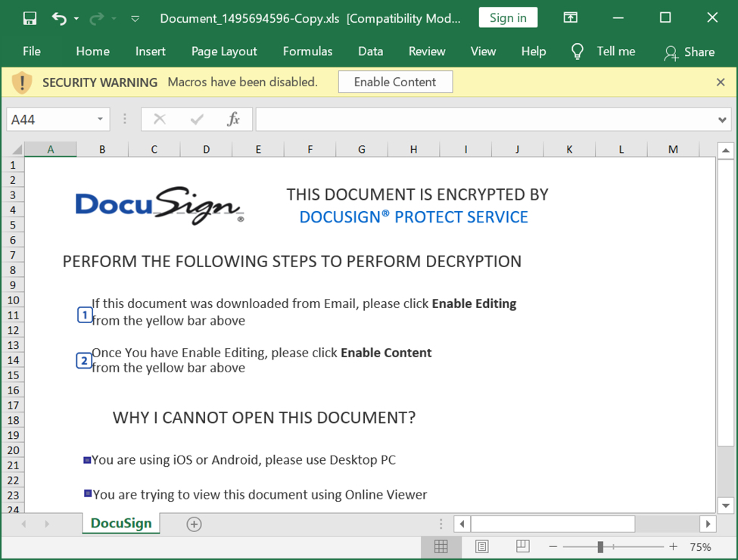The image size is (738, 560).
Task: Select the DocuSign sheet tab
Action: pos(121,523)
